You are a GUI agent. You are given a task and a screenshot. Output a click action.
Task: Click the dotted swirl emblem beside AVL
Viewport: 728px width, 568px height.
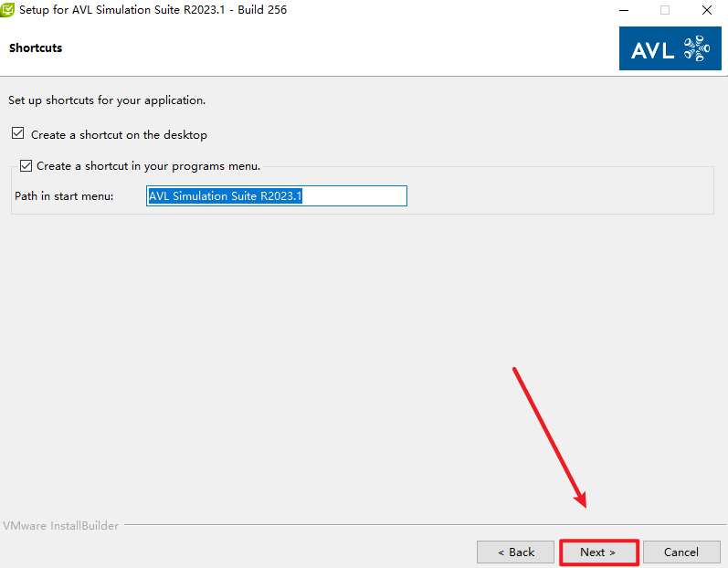697,48
